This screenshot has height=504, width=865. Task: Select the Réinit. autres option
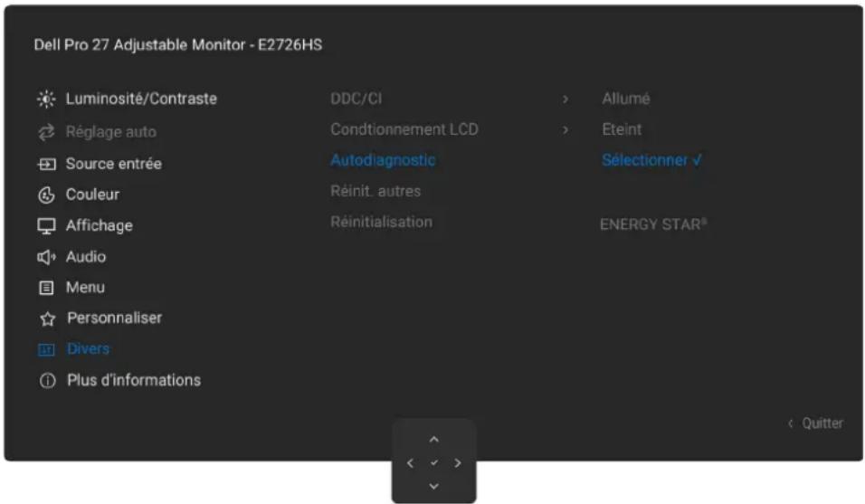coord(375,191)
